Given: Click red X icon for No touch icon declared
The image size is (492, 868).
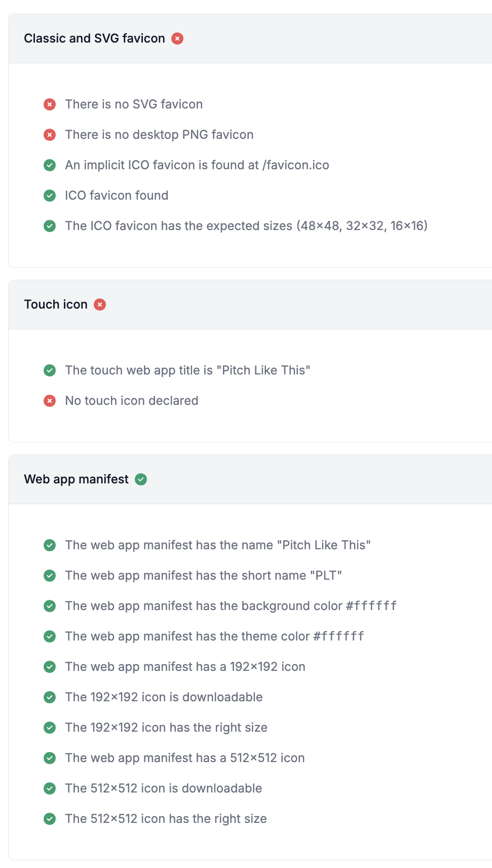Looking at the screenshot, I should tap(50, 401).
